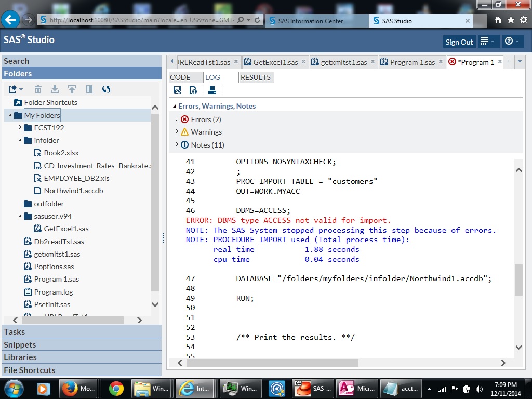Click the delete trash icon in Folders toolbar

(38, 89)
